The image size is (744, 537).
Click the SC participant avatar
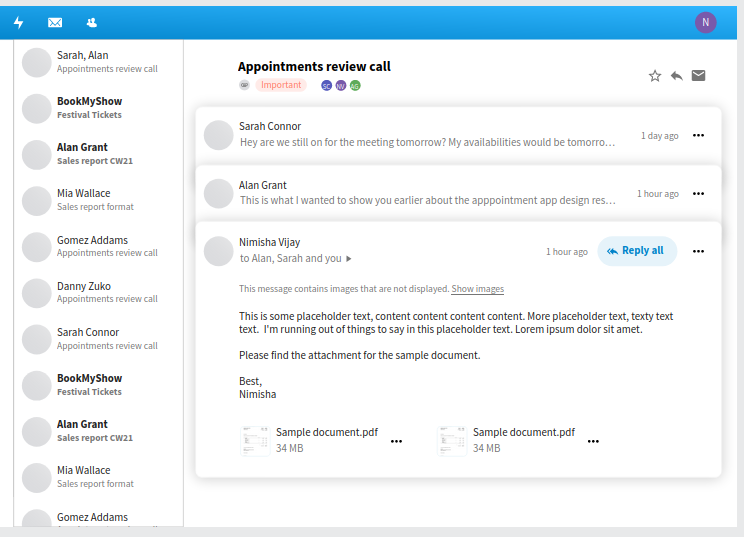326,85
